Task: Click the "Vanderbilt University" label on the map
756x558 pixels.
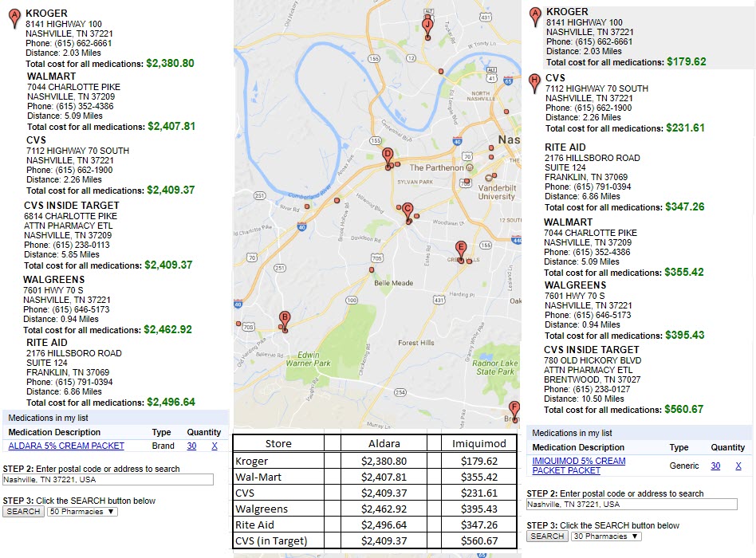Action: click(497, 192)
